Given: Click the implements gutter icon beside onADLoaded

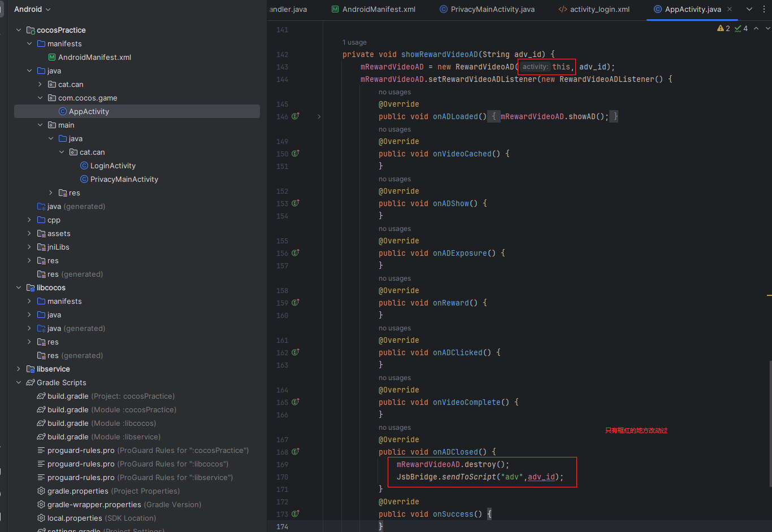Looking at the screenshot, I should [295, 116].
